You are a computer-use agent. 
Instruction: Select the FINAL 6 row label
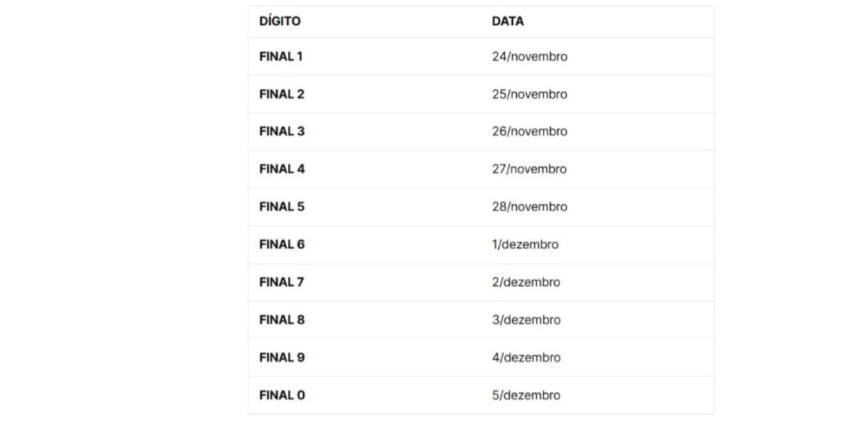pos(281,245)
